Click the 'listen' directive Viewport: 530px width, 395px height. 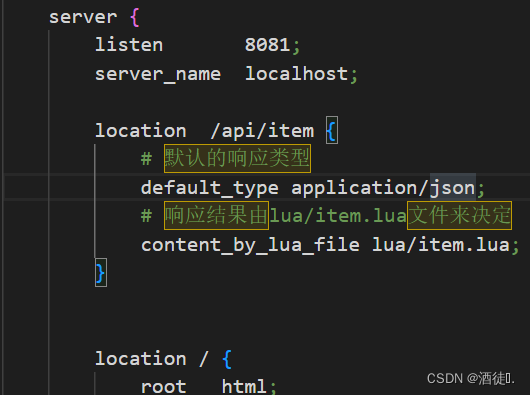[x=129, y=45]
